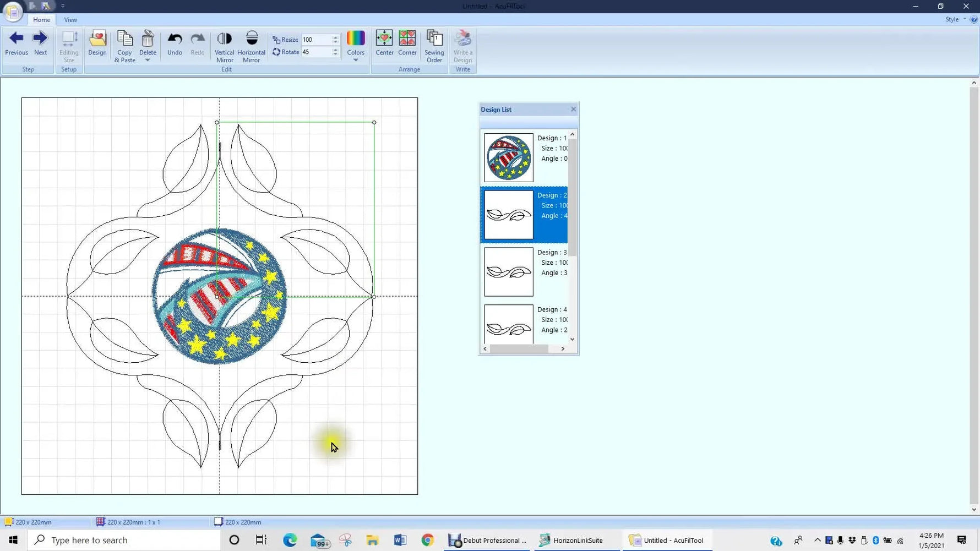Launch Microsoft Edge from the taskbar

[290, 540]
